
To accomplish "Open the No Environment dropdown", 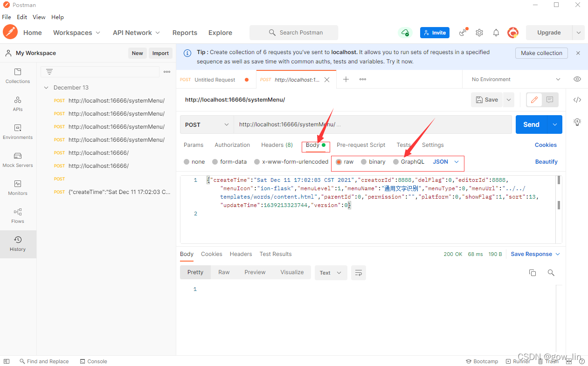I will 516,79.
